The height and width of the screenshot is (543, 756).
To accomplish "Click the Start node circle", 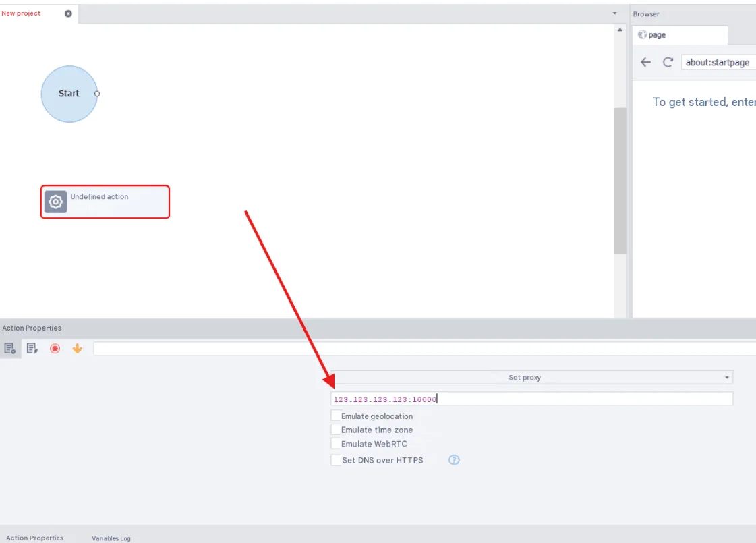I will (x=69, y=94).
